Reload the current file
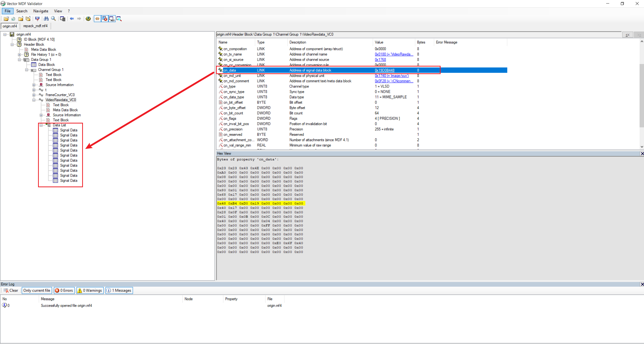 click(x=13, y=19)
